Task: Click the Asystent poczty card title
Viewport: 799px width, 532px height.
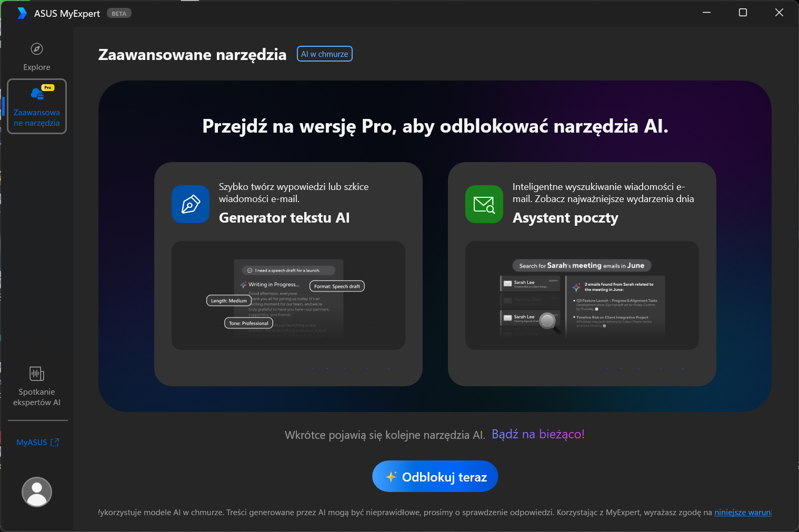Action: pyautogui.click(x=565, y=218)
